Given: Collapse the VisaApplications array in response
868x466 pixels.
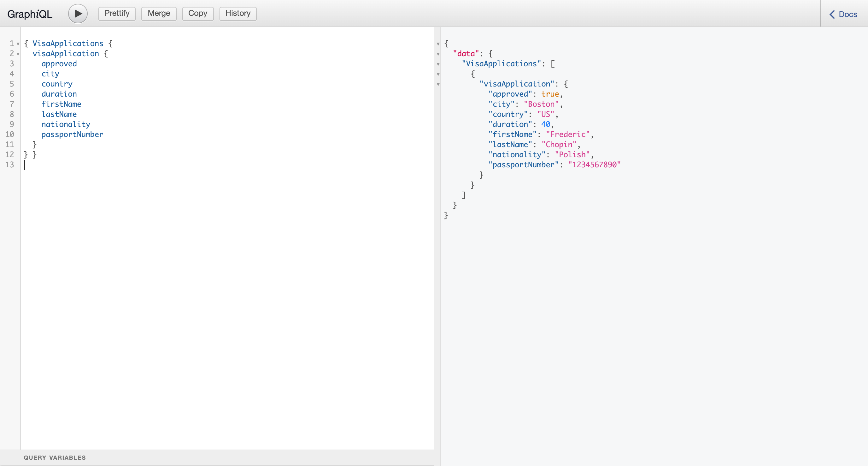Looking at the screenshot, I should click(x=439, y=64).
